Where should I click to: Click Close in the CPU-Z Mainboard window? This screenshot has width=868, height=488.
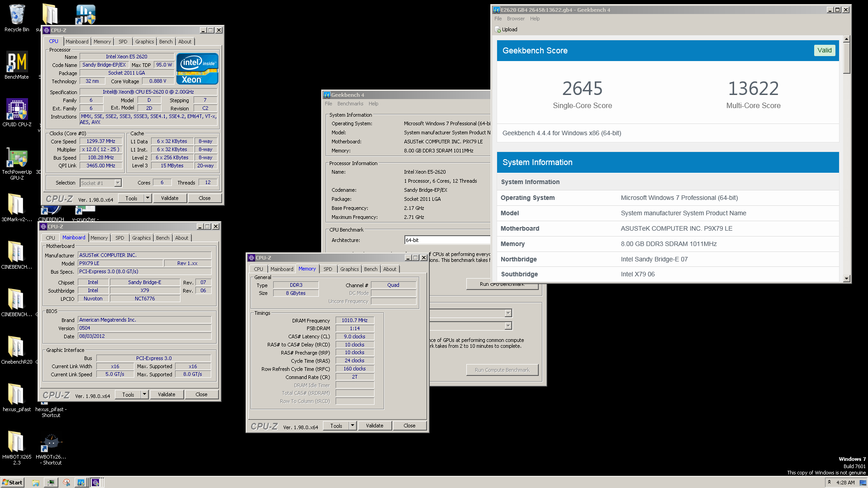coord(201,394)
